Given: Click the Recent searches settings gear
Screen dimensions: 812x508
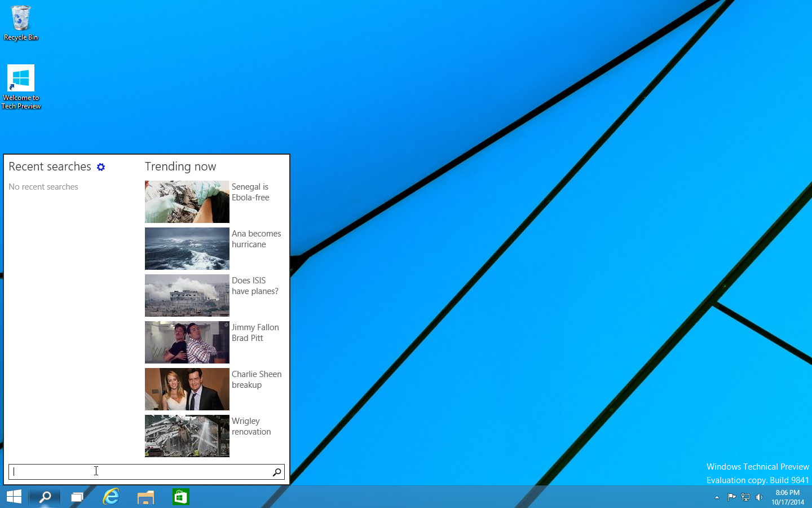Looking at the screenshot, I should [x=101, y=167].
